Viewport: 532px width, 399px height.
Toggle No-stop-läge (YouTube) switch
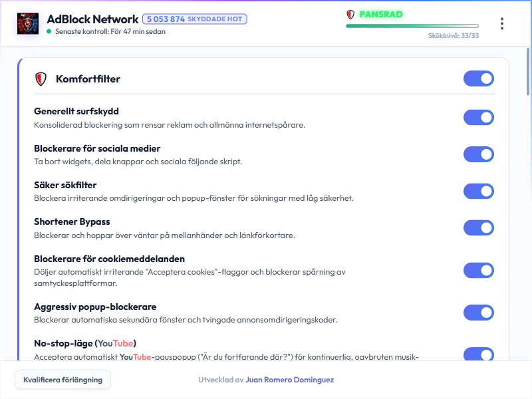(x=478, y=354)
